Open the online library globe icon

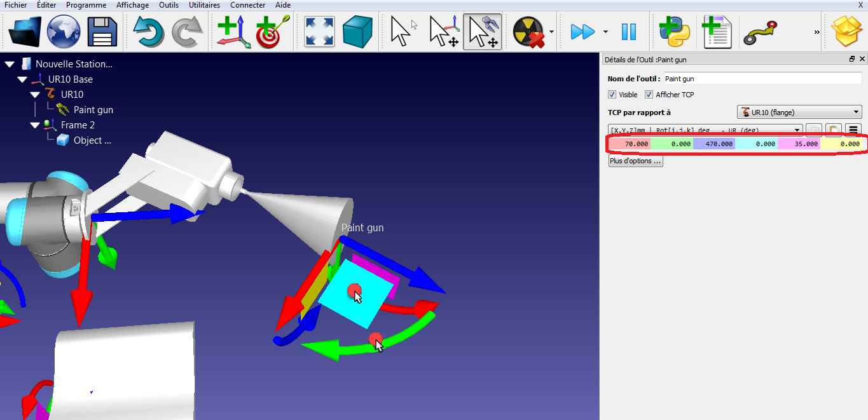(x=64, y=31)
